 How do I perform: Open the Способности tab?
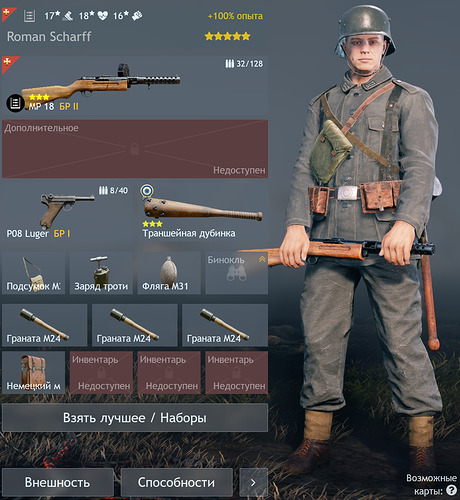click(x=177, y=482)
